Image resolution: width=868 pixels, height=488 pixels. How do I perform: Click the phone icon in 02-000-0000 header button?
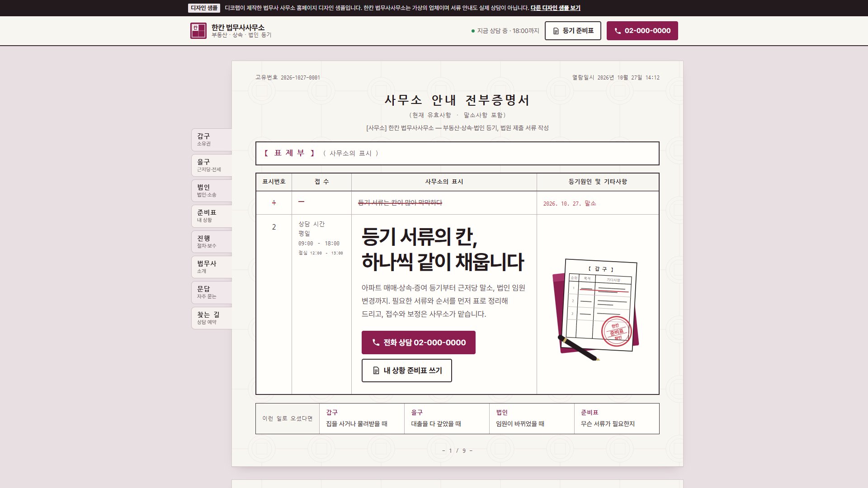tap(618, 31)
